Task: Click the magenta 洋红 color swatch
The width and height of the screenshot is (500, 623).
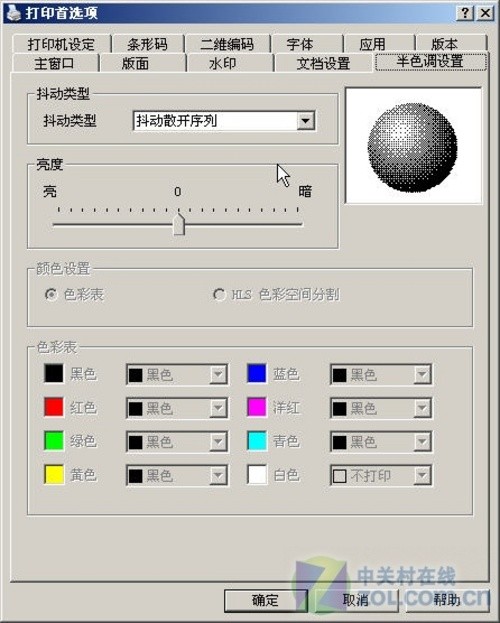Action: click(257, 407)
